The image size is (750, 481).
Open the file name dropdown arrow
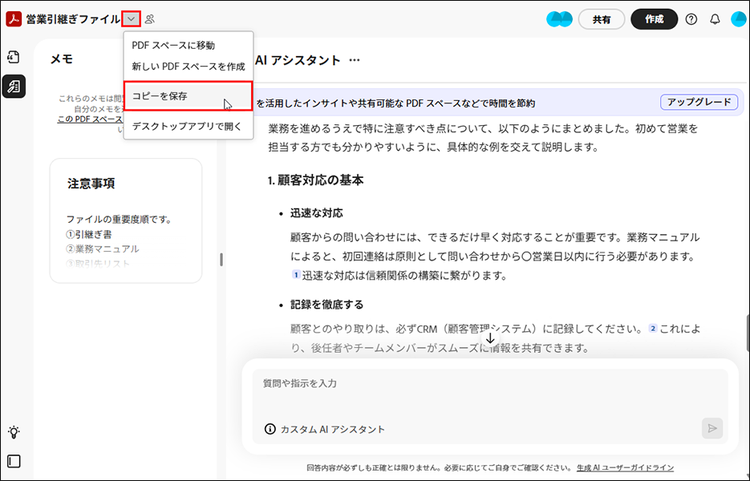(132, 18)
